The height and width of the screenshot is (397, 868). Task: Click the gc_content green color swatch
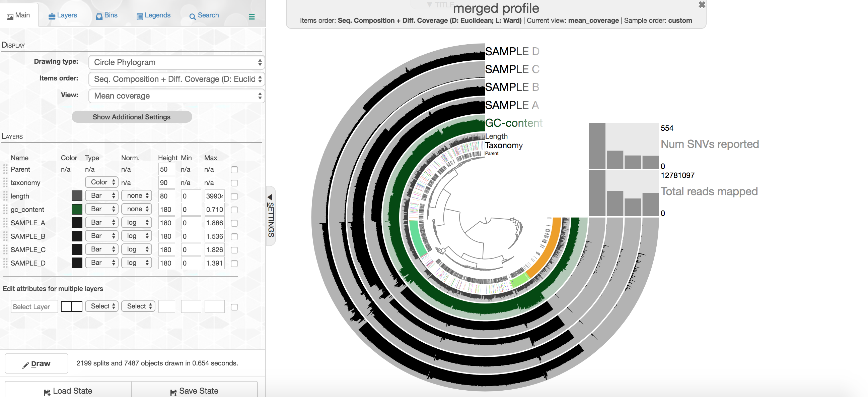coord(77,209)
